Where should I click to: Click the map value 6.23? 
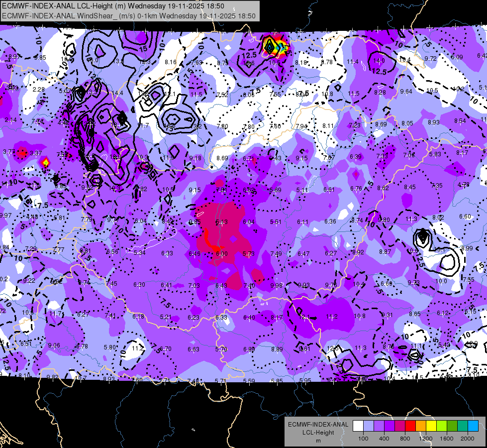pos(194,317)
